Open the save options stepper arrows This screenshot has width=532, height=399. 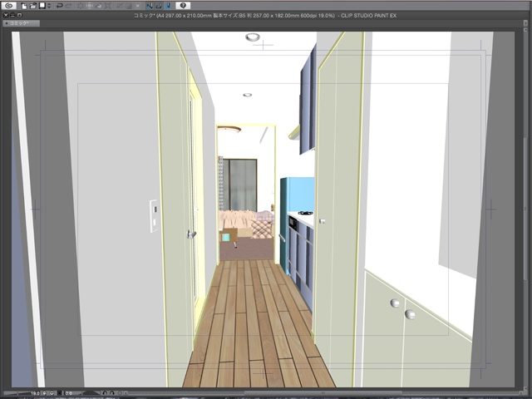coord(49,6)
